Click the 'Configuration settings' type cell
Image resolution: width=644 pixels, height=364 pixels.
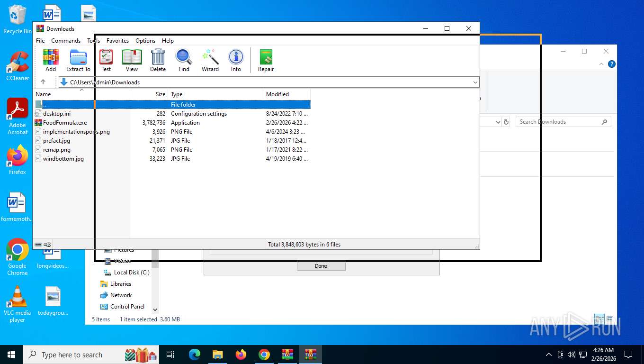click(x=199, y=114)
